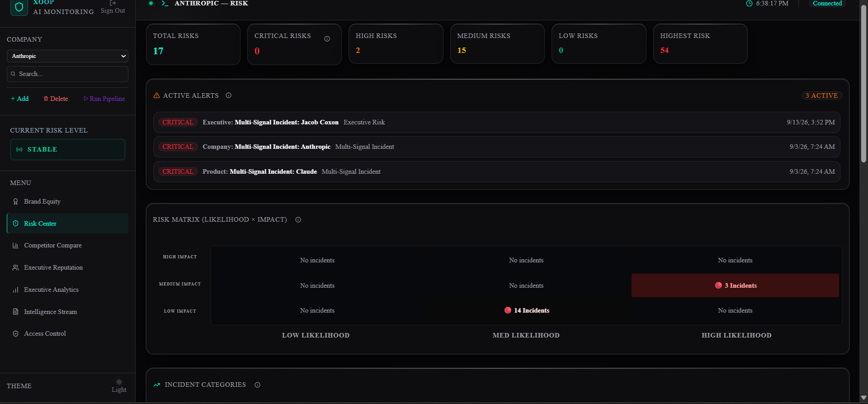Click the Medium Risks card
868x404 pixels.
coord(497,44)
